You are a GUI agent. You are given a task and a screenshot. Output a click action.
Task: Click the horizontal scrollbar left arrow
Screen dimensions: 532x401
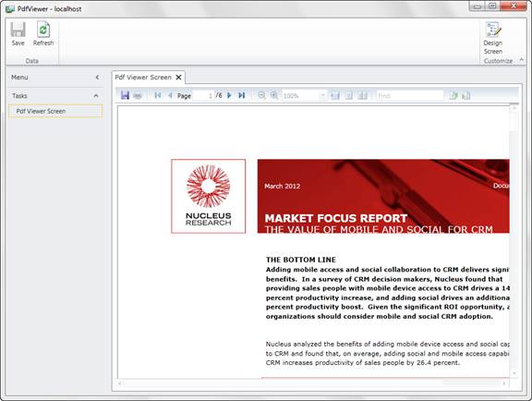[x=119, y=383]
